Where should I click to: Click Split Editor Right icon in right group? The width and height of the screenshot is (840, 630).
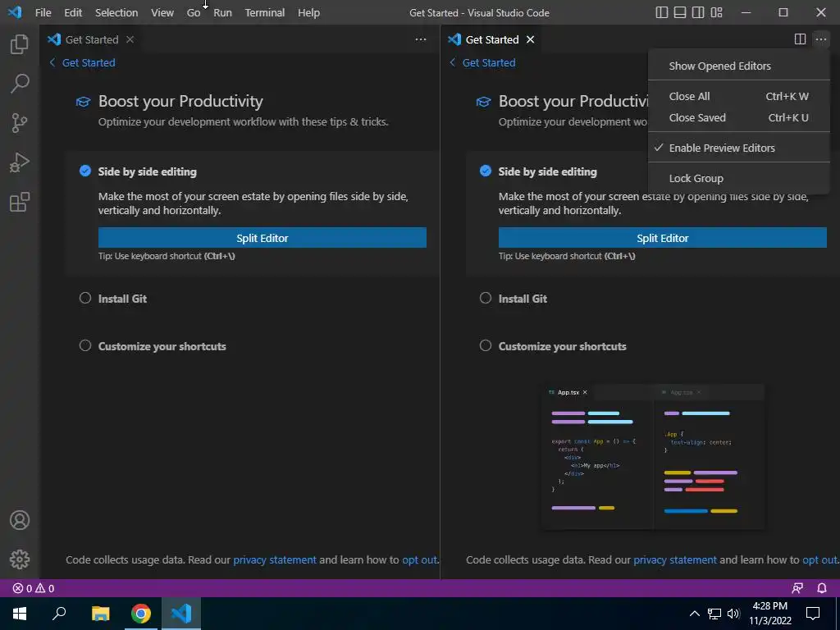(x=800, y=39)
